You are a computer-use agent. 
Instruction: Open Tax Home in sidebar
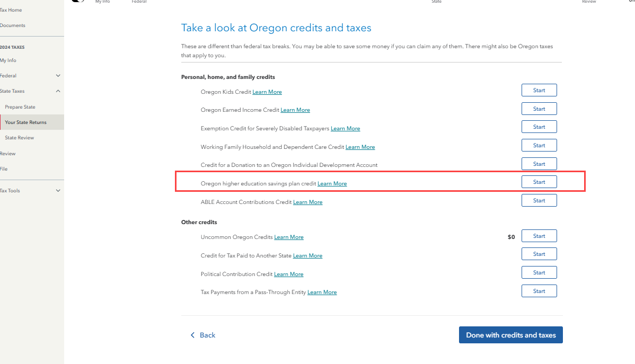(11, 10)
